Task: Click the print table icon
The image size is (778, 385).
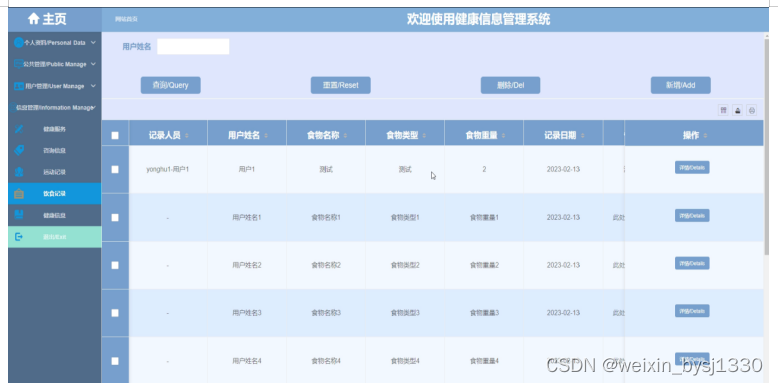Action: tap(752, 111)
